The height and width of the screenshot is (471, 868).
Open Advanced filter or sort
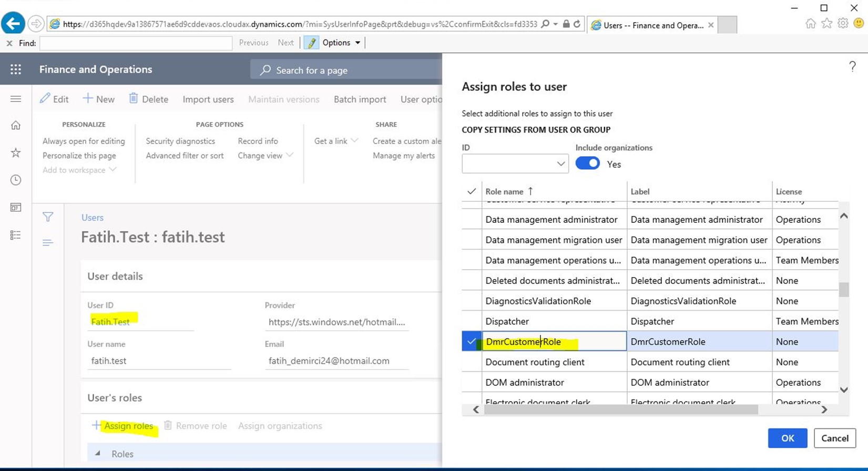(185, 156)
